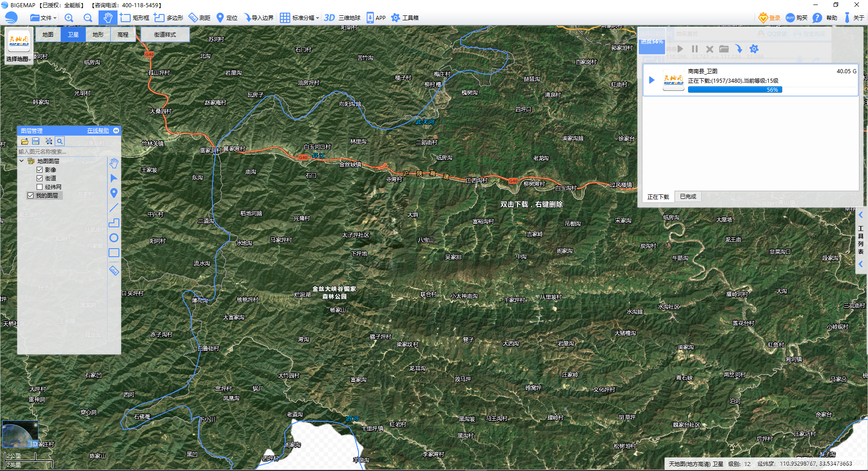The width and height of the screenshot is (868, 471).
Task: Toggle the 街道 layer checkbox
Action: (40, 179)
